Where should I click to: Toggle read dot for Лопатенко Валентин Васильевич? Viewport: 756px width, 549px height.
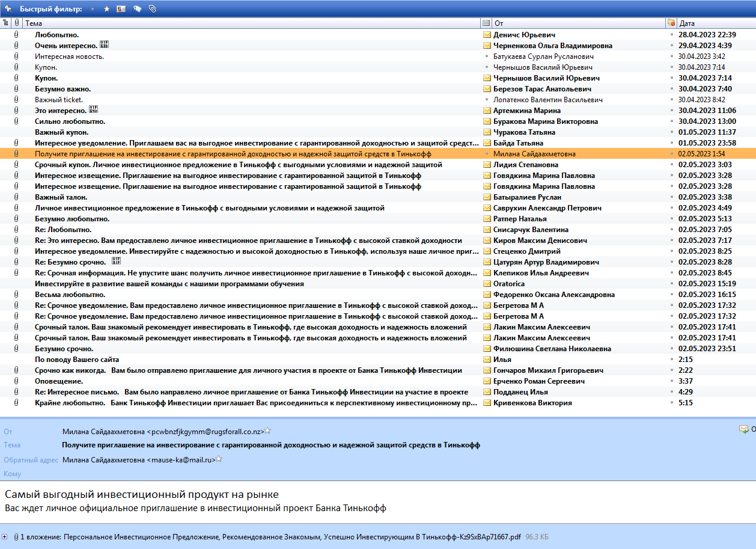[x=487, y=100]
